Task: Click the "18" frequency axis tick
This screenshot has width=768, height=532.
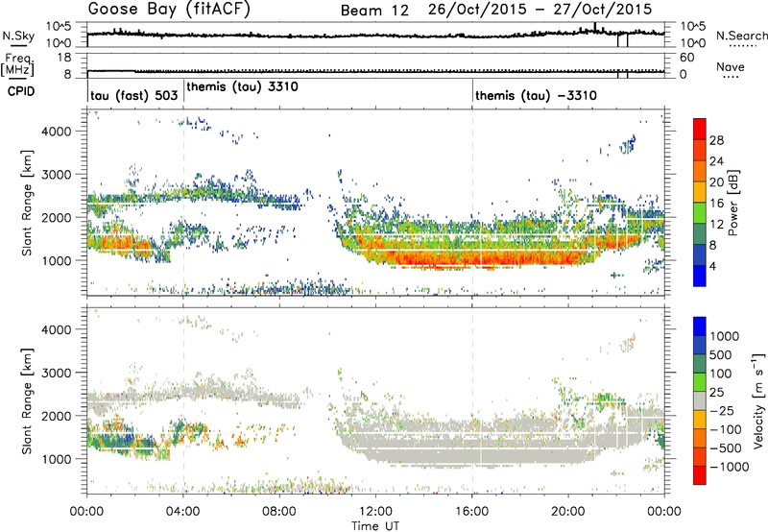Action: (x=64, y=58)
